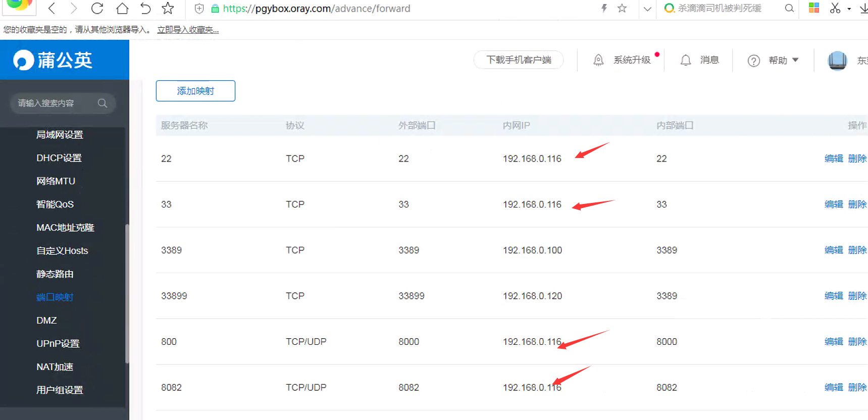Delete the mapping named 33899

pyautogui.click(x=857, y=296)
